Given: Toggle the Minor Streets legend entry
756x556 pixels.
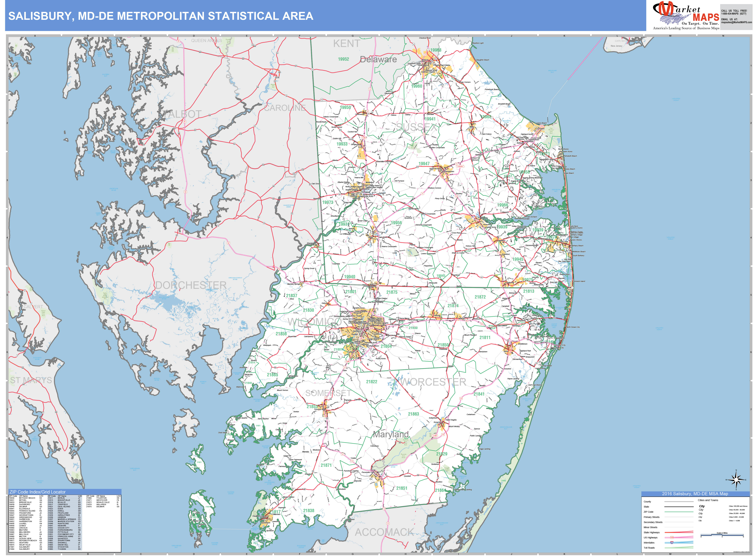Looking at the screenshot, I should click(x=679, y=527).
